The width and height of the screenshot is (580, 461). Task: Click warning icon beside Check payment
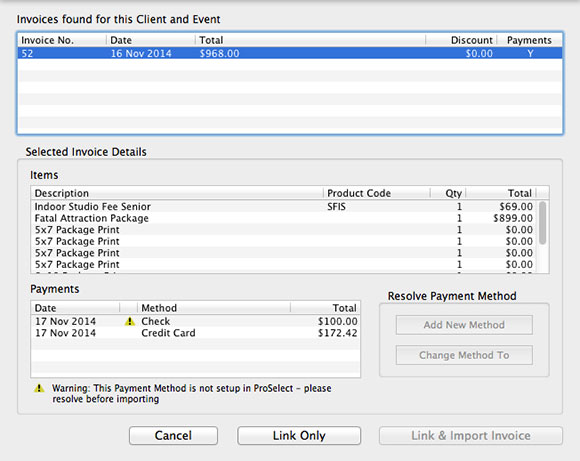coord(129,321)
